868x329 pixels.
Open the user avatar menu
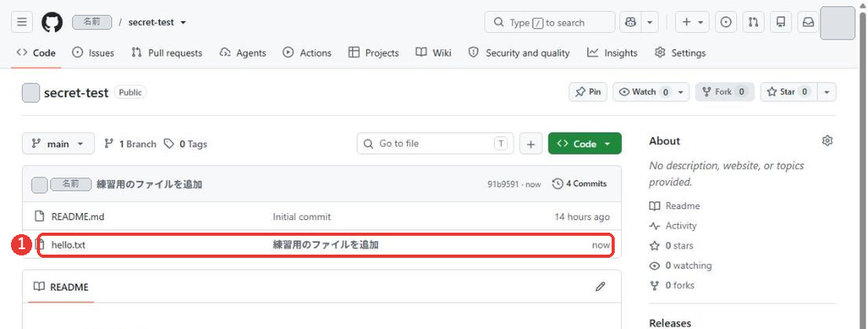pos(837,23)
